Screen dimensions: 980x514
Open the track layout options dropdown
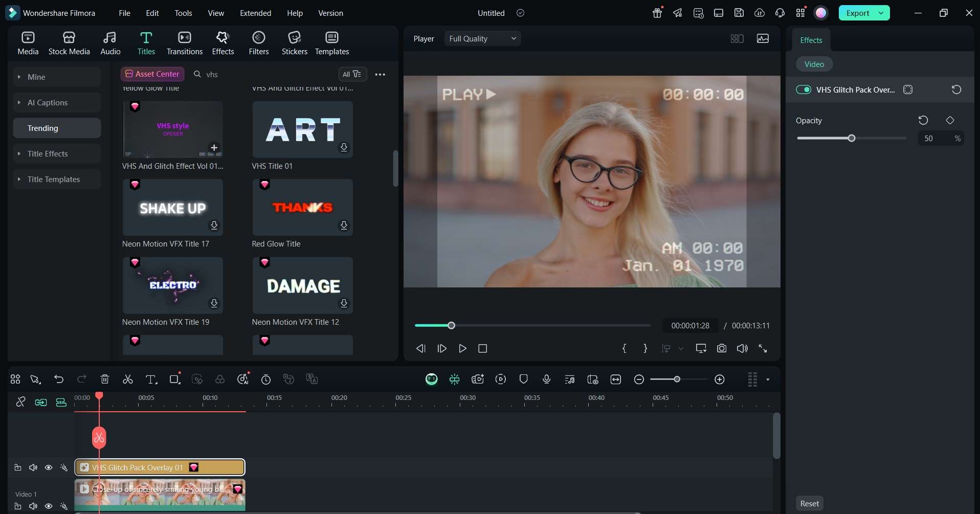[x=768, y=379]
